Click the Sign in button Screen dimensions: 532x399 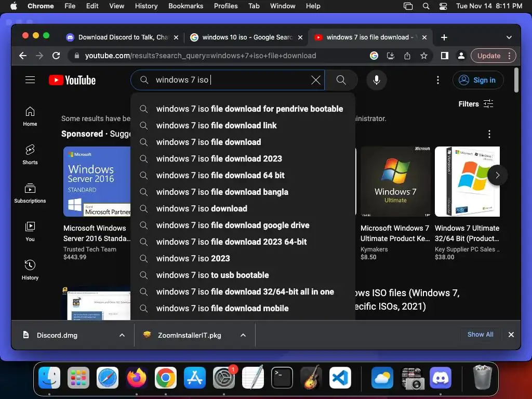click(478, 80)
